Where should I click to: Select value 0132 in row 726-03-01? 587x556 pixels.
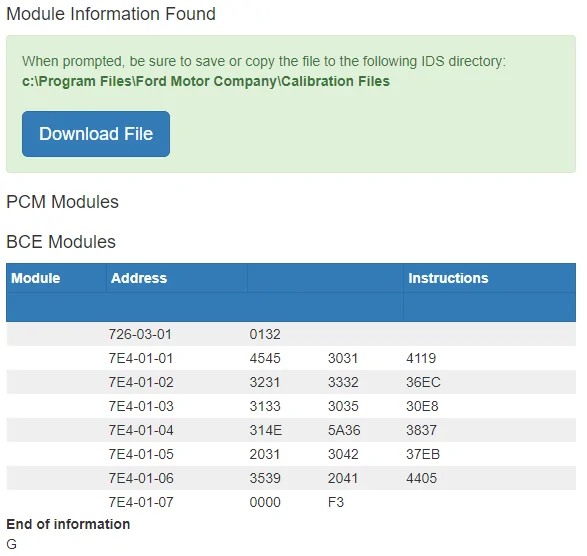265,334
